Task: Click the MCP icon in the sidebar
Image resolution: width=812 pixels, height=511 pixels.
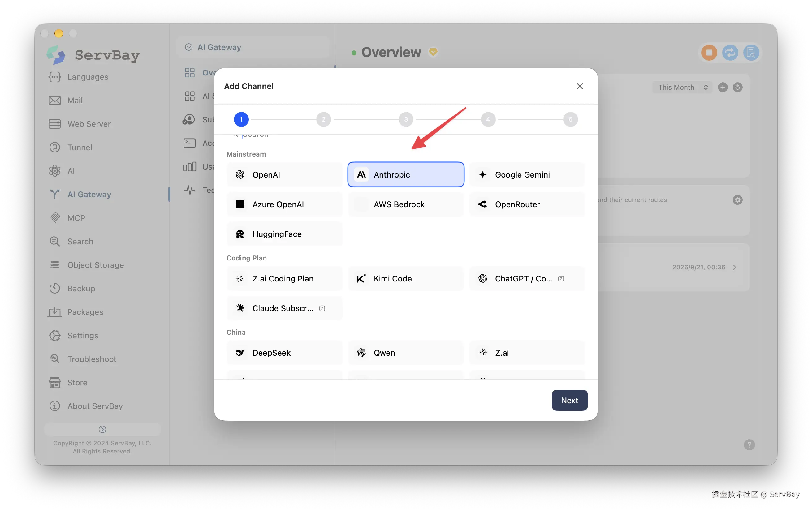Action: tap(55, 218)
